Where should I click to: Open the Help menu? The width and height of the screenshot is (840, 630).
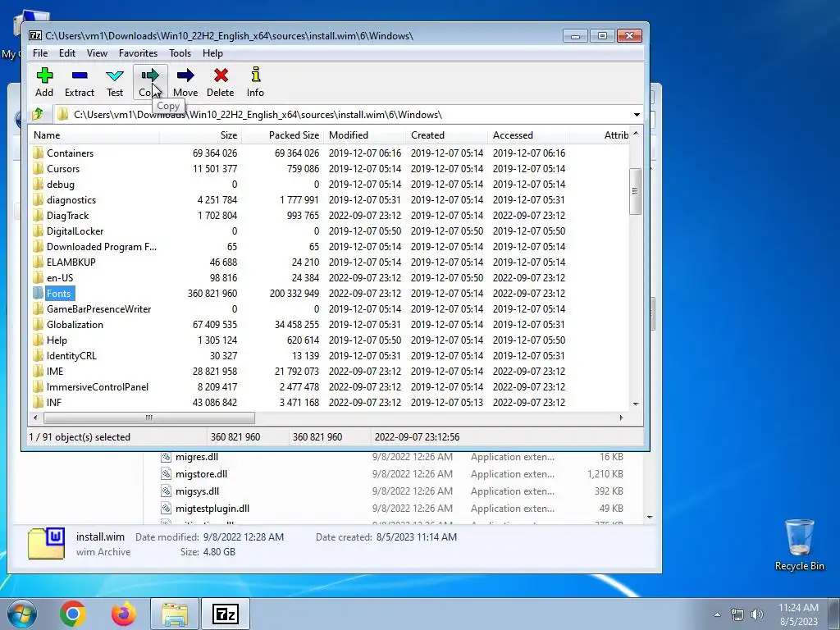click(x=212, y=53)
